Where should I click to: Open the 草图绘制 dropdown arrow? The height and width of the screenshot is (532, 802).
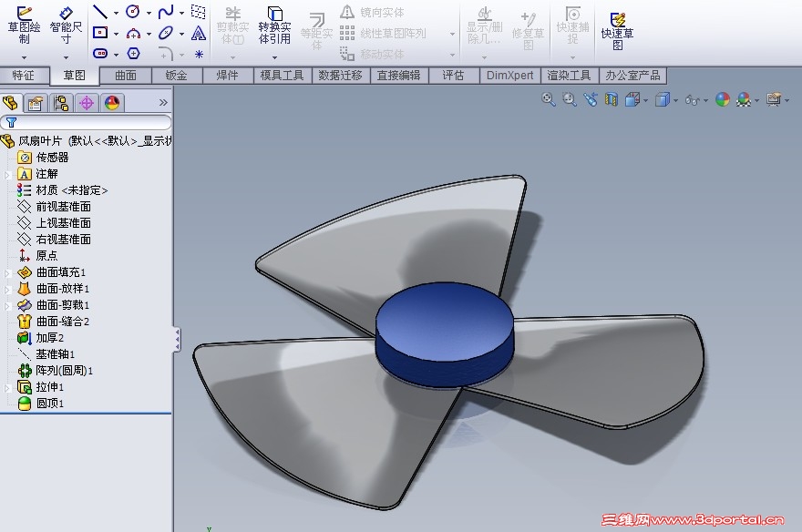24,57
